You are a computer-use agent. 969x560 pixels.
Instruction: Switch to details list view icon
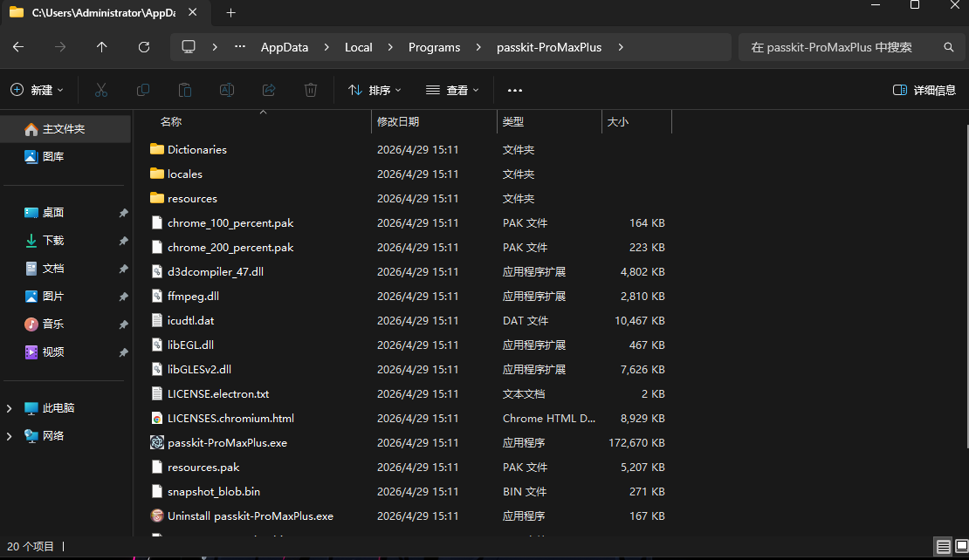click(x=943, y=546)
